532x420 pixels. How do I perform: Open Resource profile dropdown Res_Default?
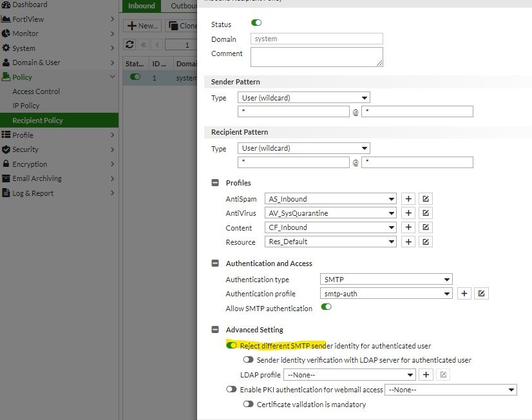pos(330,242)
